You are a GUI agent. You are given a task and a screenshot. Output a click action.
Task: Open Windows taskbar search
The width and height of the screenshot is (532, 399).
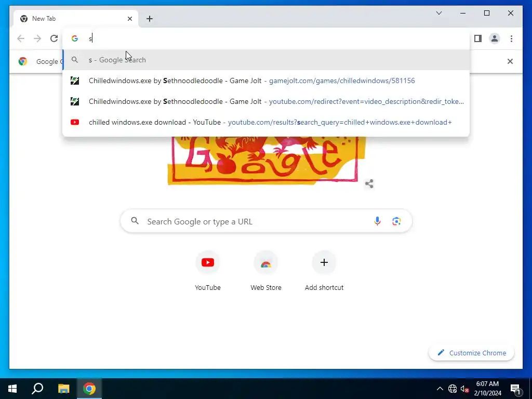[37, 389]
